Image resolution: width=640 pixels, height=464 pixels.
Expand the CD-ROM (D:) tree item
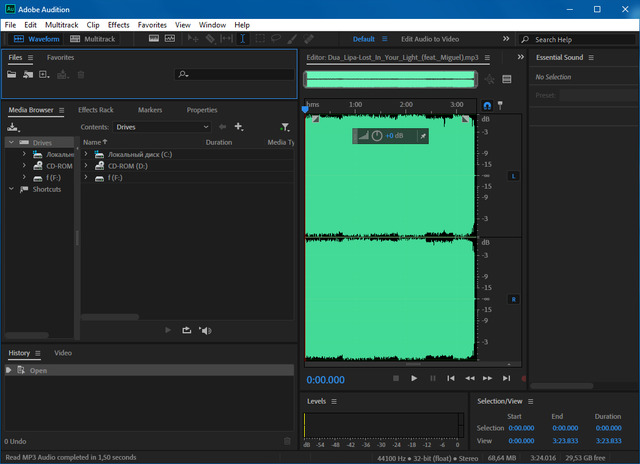click(87, 165)
